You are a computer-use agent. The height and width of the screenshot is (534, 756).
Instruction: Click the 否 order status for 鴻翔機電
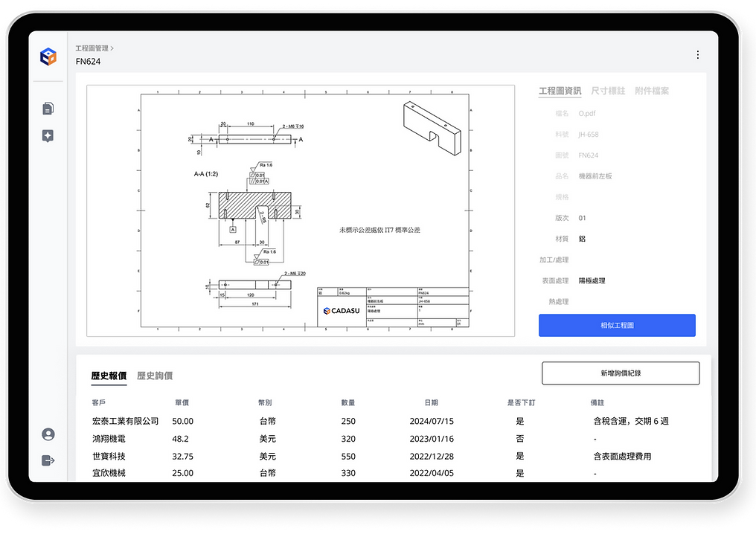coord(519,439)
